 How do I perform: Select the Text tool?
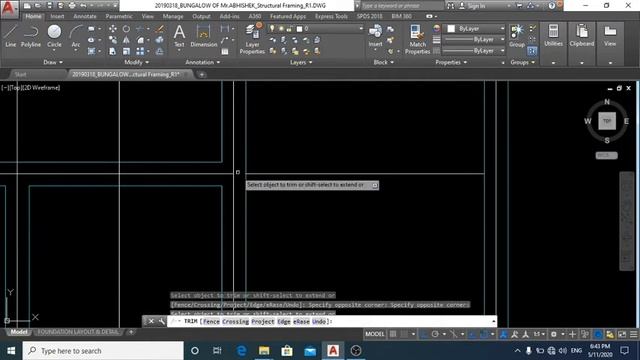coord(179,36)
